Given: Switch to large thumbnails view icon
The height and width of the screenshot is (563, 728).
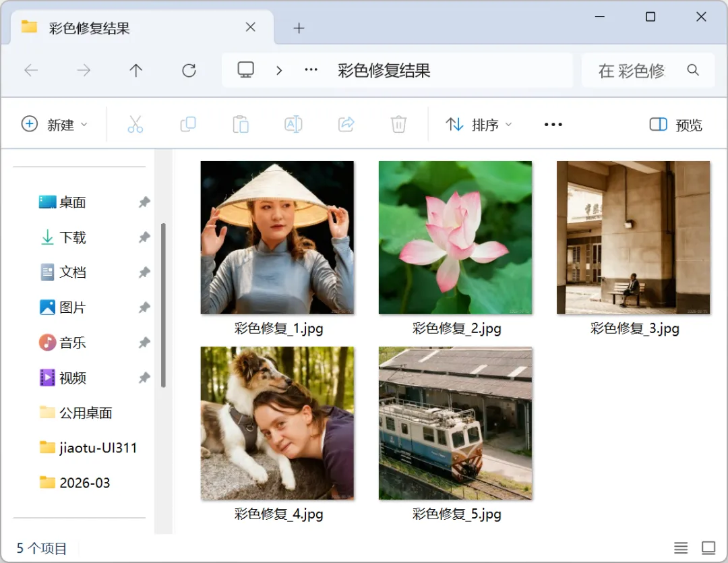Looking at the screenshot, I should click(x=708, y=548).
